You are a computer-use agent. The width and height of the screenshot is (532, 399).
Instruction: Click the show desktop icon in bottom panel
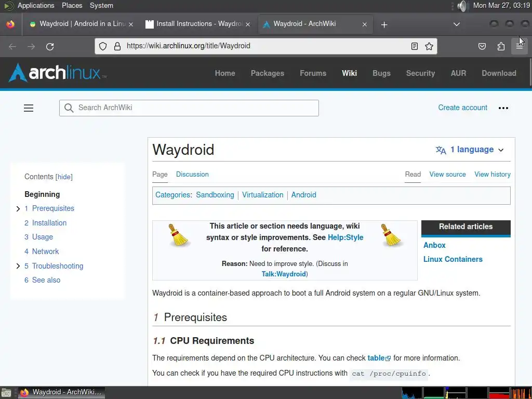(x=6, y=393)
